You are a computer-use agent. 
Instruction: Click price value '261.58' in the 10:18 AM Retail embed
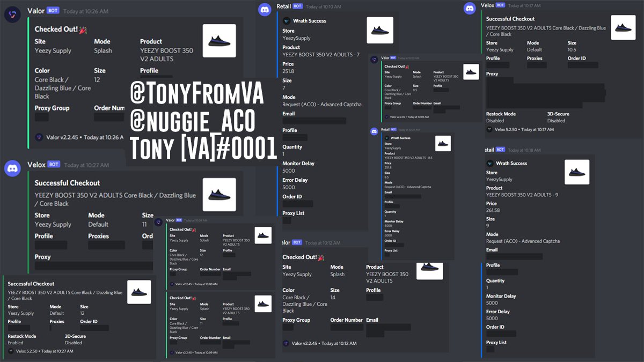[x=493, y=210]
